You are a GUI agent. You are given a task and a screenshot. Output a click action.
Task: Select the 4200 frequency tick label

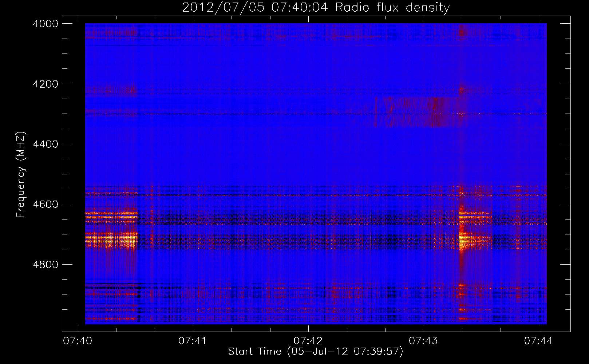[x=46, y=84]
